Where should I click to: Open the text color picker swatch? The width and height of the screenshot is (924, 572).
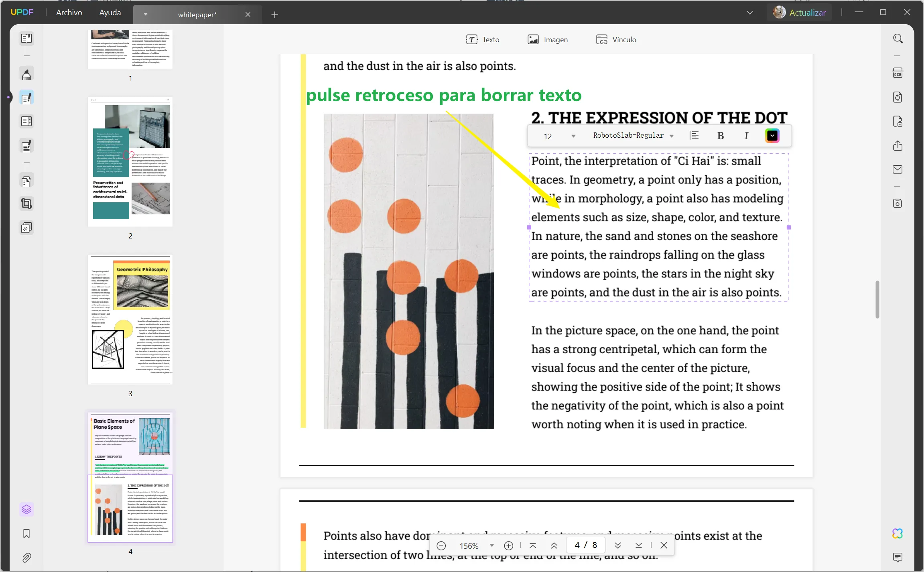772,136
